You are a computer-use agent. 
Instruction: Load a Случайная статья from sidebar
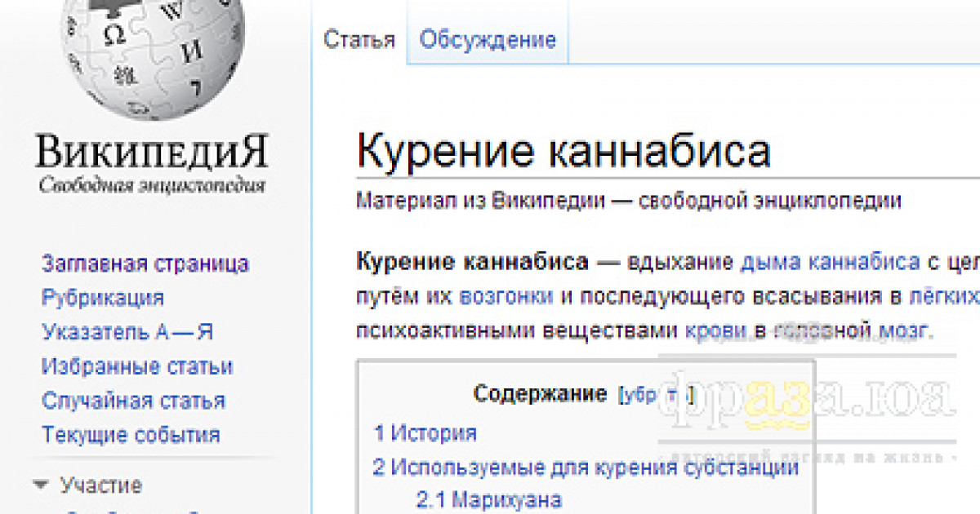[133, 401]
